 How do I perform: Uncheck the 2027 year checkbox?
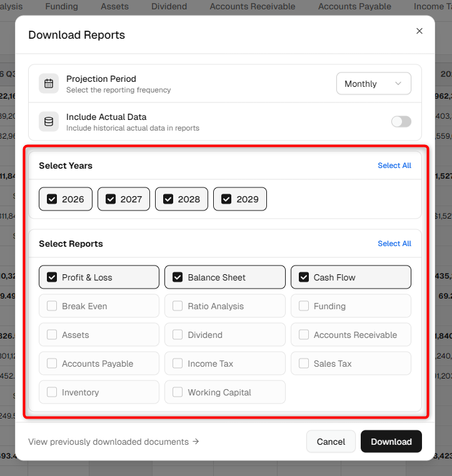(x=111, y=199)
